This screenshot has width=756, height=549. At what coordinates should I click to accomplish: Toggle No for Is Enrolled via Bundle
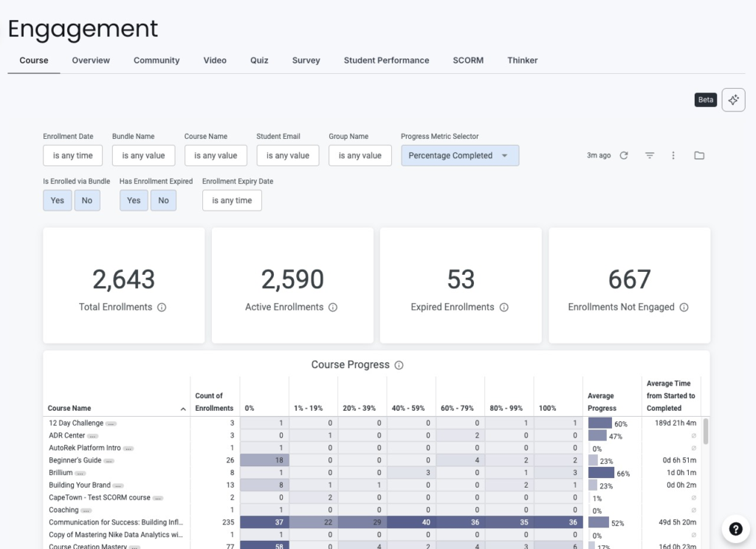(x=87, y=200)
